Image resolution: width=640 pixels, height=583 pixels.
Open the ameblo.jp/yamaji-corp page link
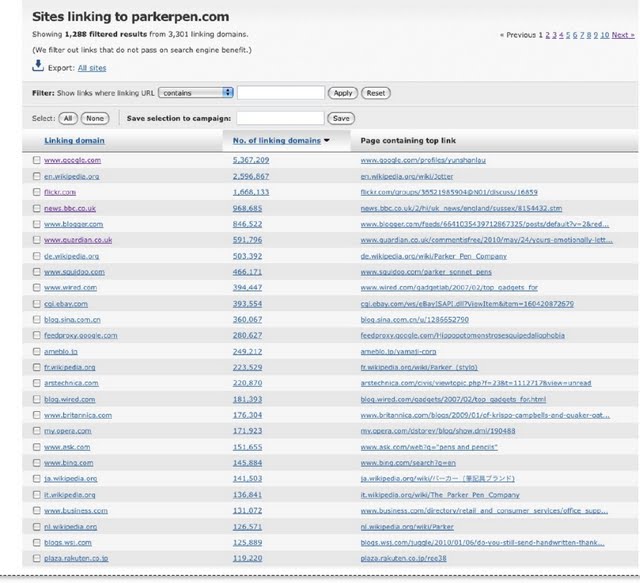(398, 352)
